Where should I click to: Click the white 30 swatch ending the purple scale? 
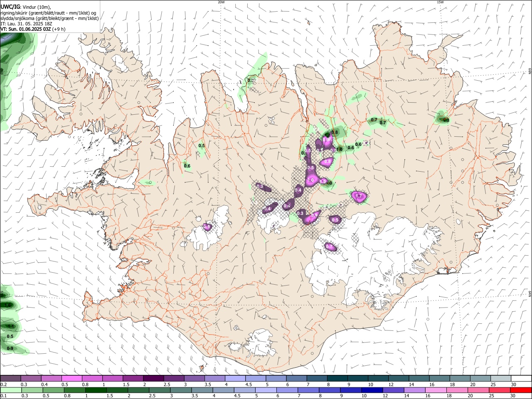[x=522, y=379]
